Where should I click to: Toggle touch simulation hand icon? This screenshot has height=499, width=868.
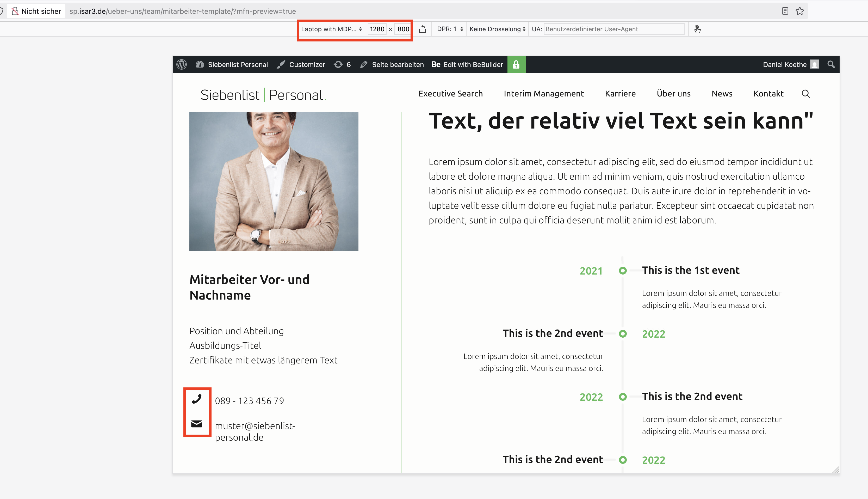697,29
